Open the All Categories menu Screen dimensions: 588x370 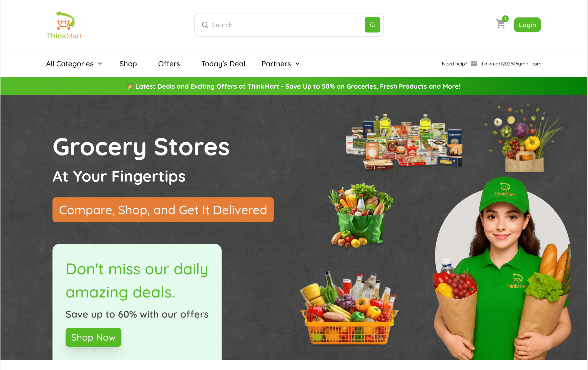(74, 64)
